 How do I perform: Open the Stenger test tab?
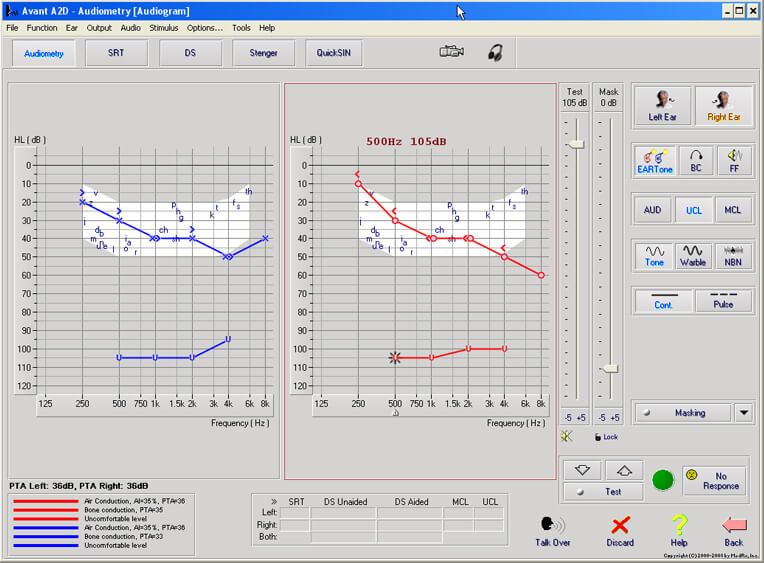point(262,53)
